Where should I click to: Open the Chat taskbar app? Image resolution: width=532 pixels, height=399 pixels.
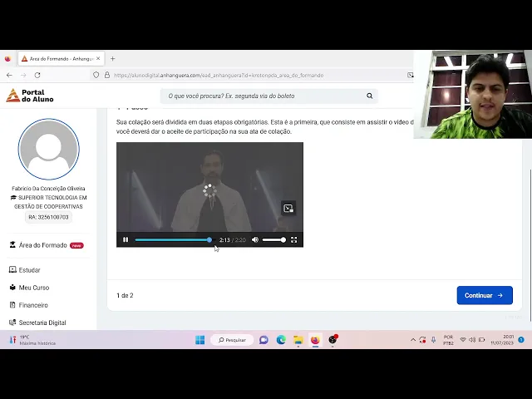[x=264, y=340]
